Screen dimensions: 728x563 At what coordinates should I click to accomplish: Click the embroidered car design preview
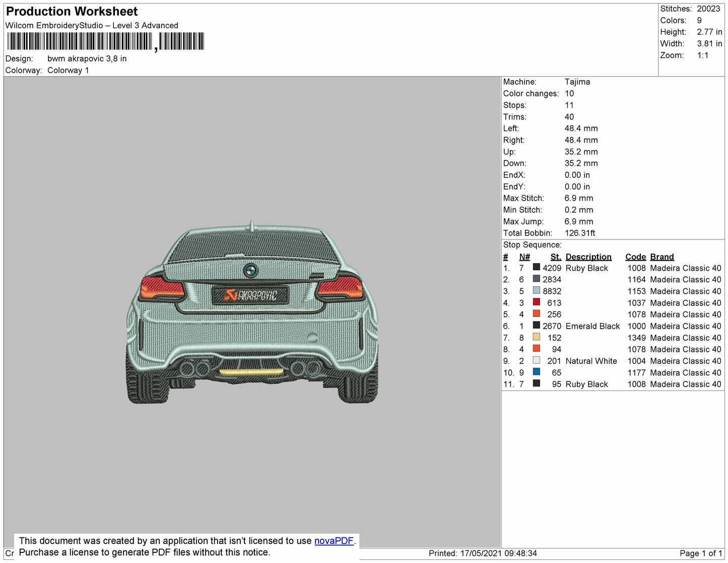tap(252, 312)
